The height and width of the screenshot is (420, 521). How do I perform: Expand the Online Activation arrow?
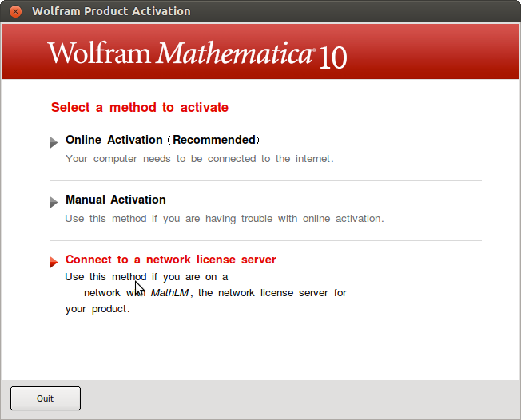(54, 142)
